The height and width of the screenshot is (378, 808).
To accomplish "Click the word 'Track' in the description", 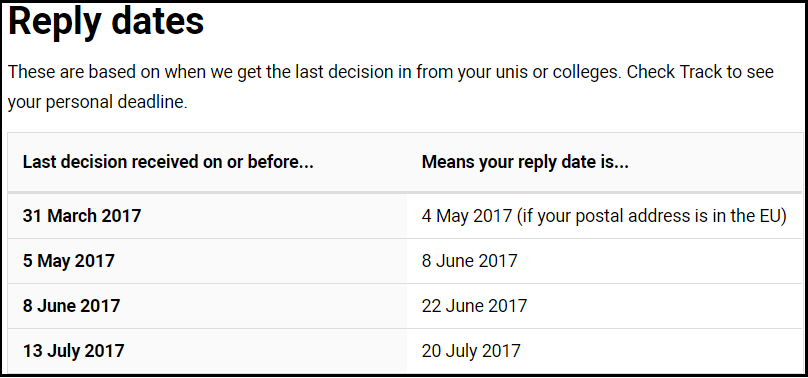I will pos(701,72).
